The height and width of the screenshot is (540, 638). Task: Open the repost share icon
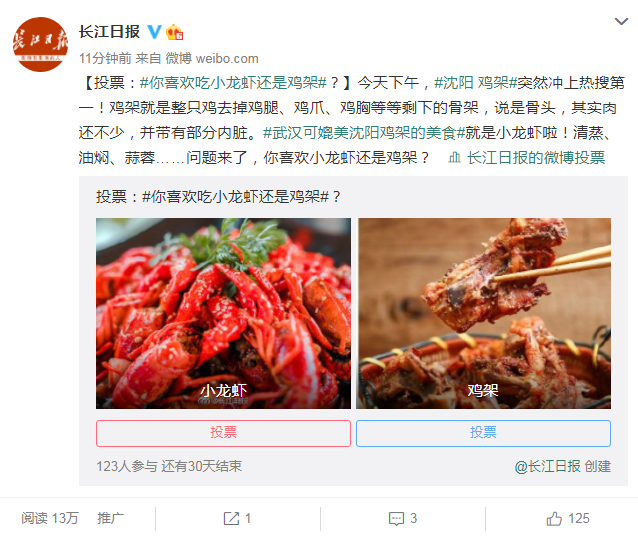coord(231,518)
